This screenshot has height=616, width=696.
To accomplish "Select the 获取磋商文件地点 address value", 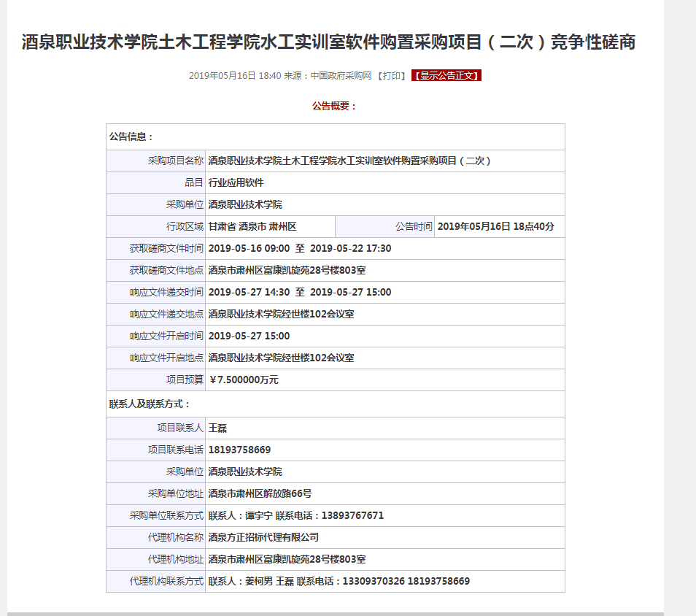I will coord(287,271).
